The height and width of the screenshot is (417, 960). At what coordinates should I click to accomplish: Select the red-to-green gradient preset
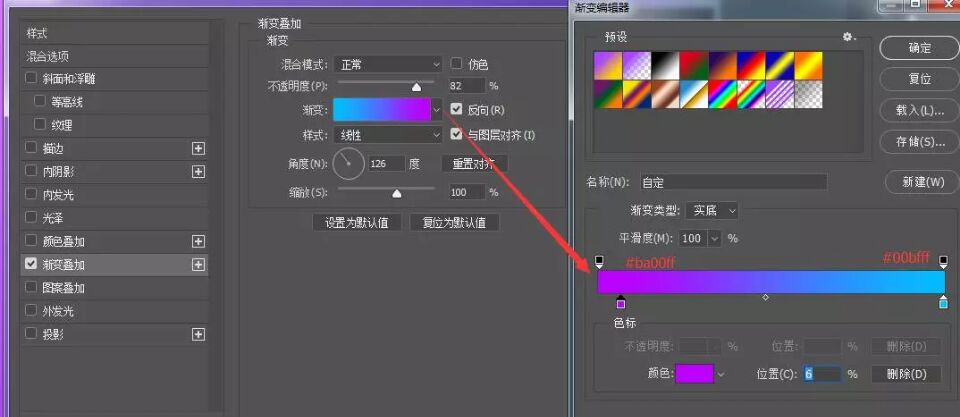click(694, 66)
